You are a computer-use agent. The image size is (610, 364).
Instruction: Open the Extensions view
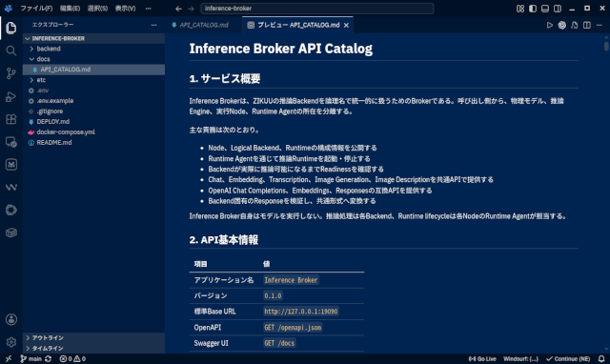click(10, 119)
